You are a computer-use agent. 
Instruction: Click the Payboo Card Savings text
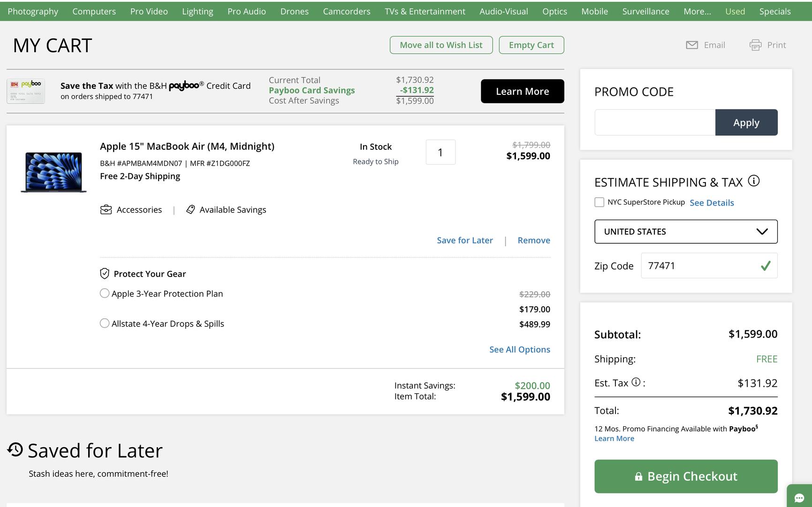(x=311, y=90)
